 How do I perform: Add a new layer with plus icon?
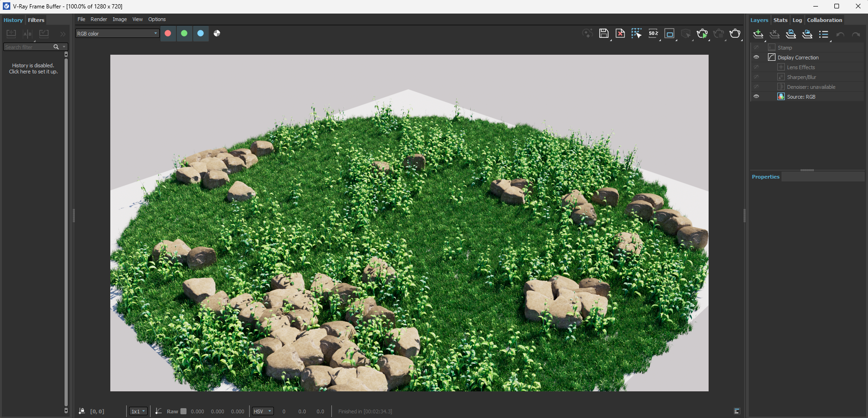tap(758, 34)
